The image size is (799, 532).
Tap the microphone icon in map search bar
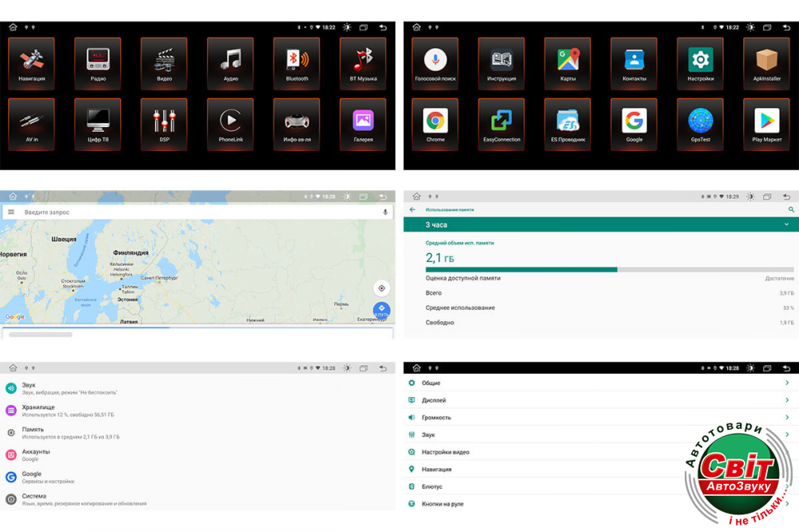pyautogui.click(x=385, y=212)
